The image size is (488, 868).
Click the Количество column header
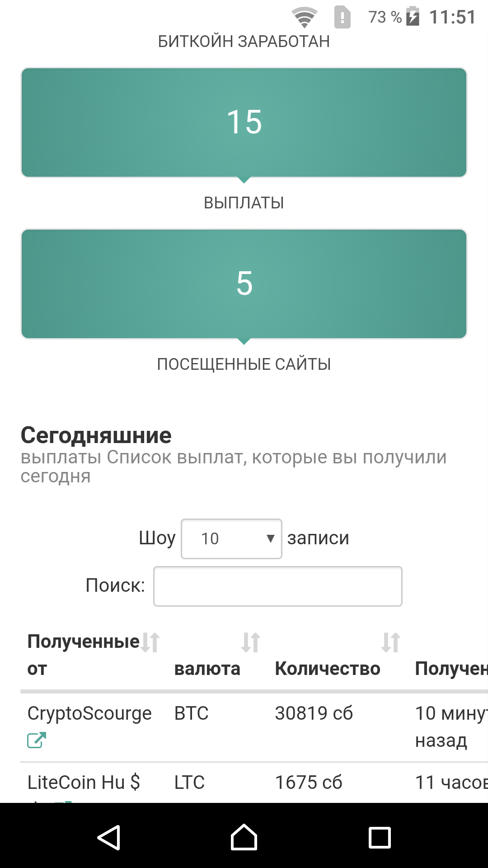pyautogui.click(x=328, y=669)
